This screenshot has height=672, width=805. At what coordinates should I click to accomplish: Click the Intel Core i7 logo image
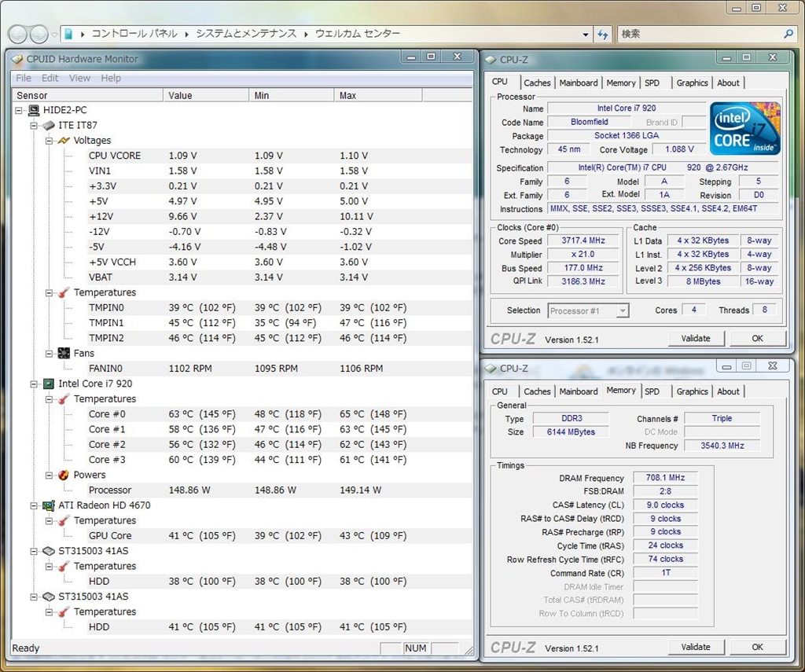[745, 128]
